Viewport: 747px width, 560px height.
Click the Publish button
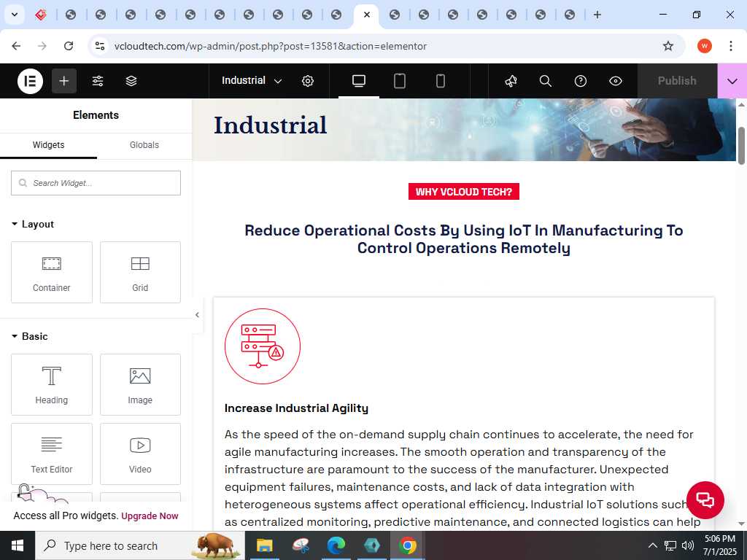tap(677, 81)
